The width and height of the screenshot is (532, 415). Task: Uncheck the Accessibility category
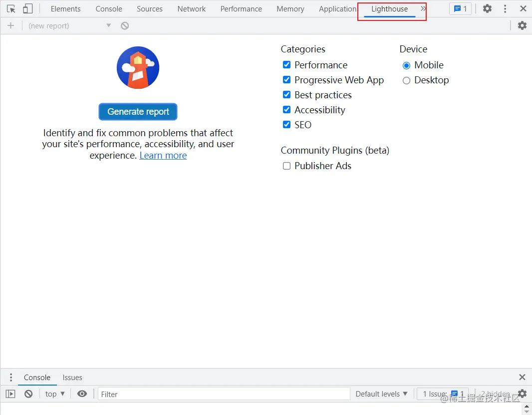pyautogui.click(x=286, y=109)
